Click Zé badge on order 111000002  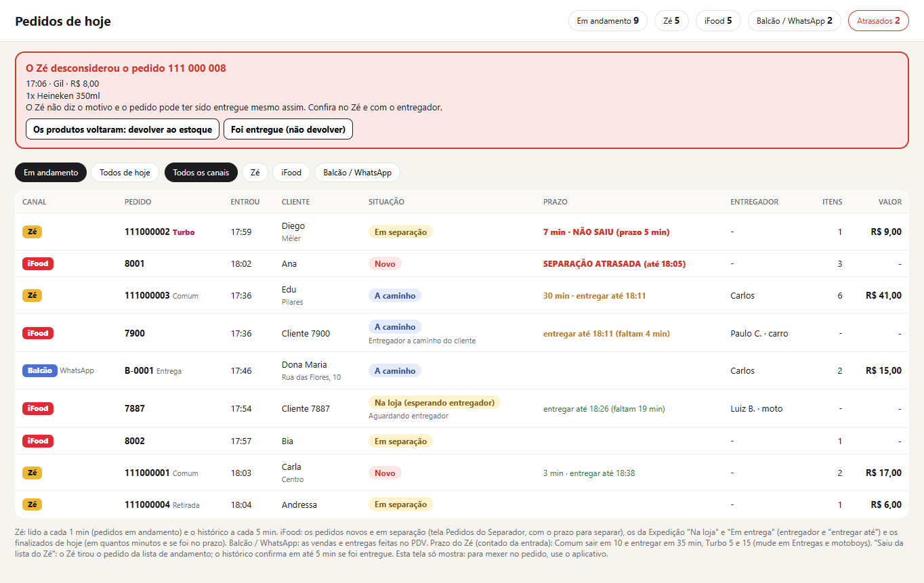point(32,232)
